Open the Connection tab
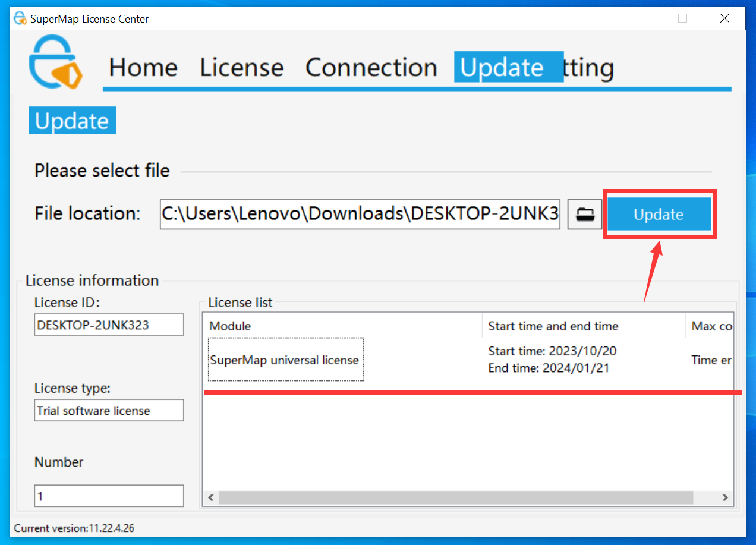 371,67
